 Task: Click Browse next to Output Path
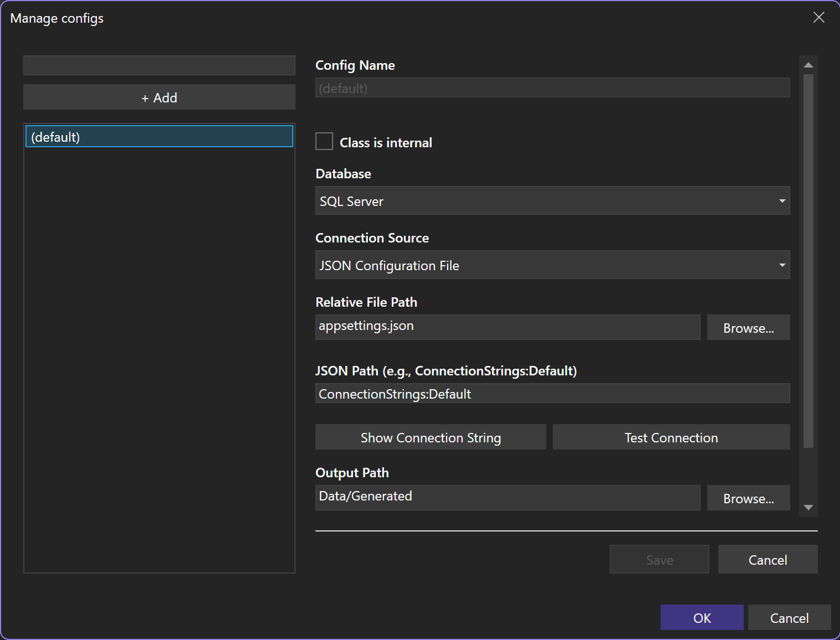748,498
